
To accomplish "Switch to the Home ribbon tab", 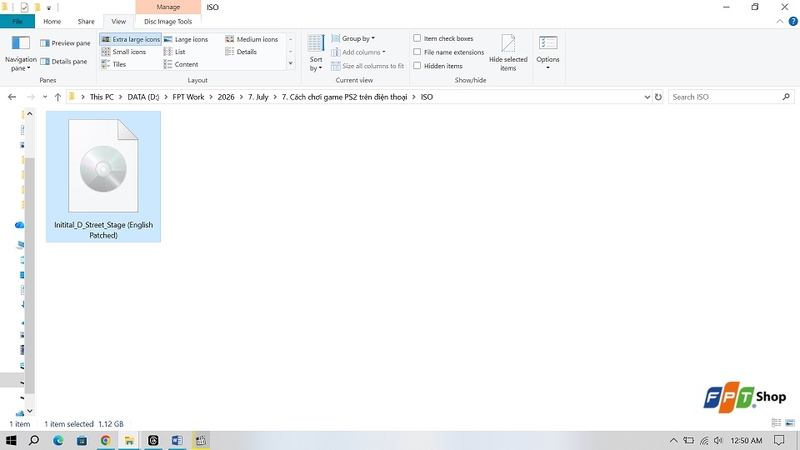I will [52, 21].
